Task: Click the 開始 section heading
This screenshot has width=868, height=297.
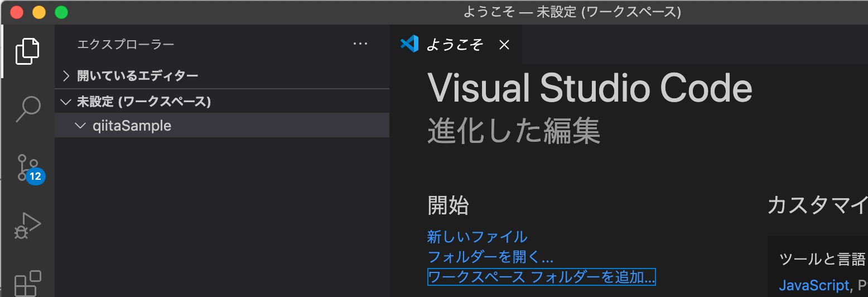Action: [448, 205]
